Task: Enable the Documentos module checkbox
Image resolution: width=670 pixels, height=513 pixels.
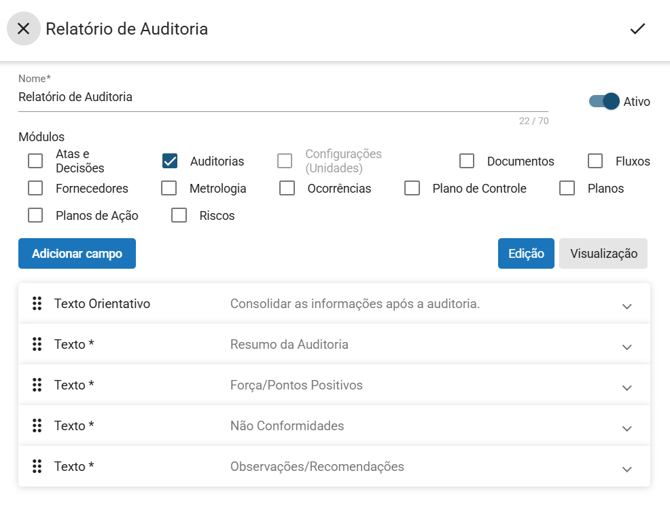Action: click(467, 161)
